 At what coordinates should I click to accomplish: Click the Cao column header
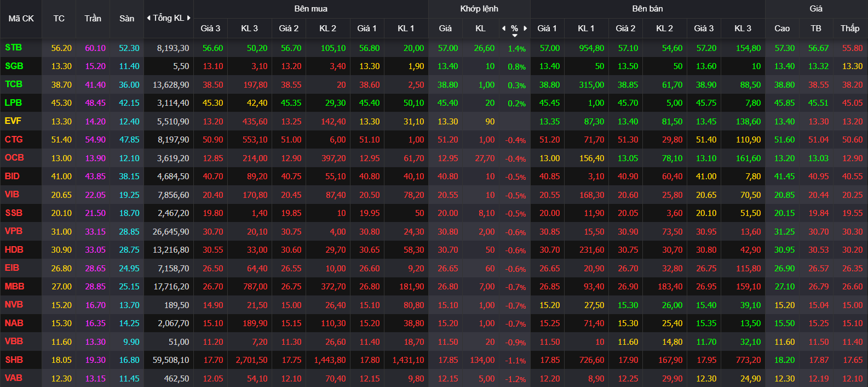(782, 29)
